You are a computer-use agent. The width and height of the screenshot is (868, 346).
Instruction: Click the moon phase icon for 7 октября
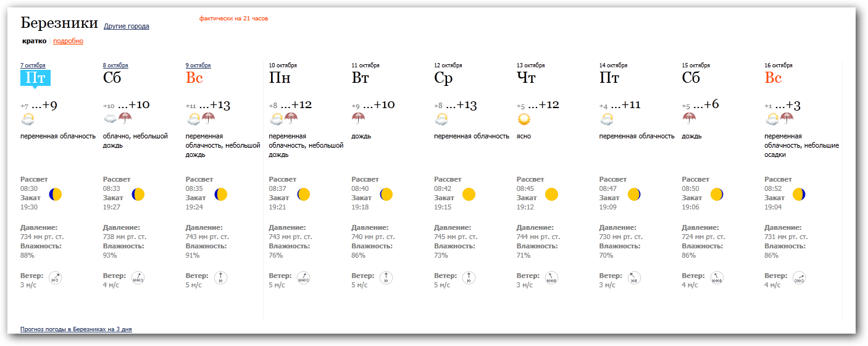click(56, 195)
